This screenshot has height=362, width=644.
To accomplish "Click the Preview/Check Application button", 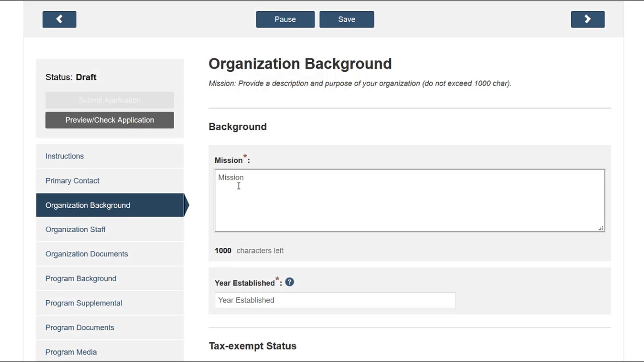I will (110, 120).
